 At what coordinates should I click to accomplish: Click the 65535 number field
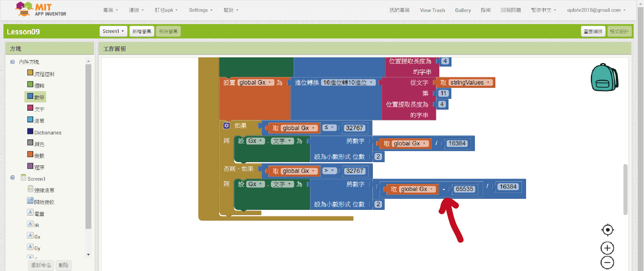click(464, 189)
